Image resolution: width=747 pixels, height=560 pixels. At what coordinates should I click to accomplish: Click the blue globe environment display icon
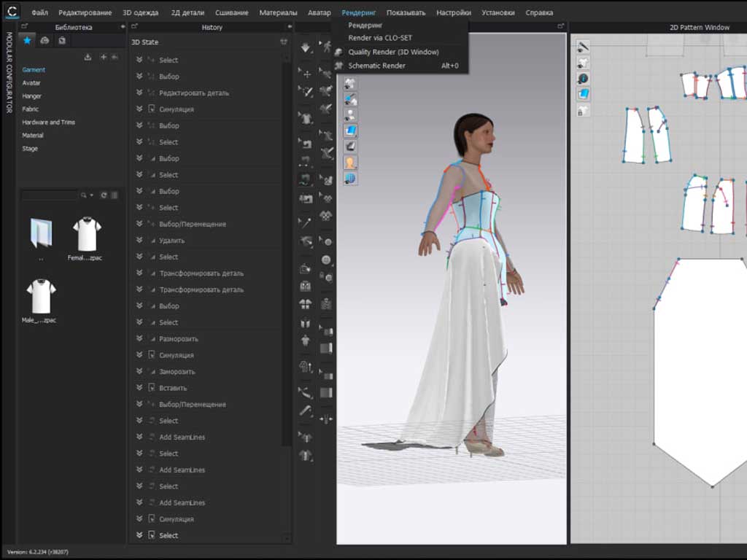[351, 179]
